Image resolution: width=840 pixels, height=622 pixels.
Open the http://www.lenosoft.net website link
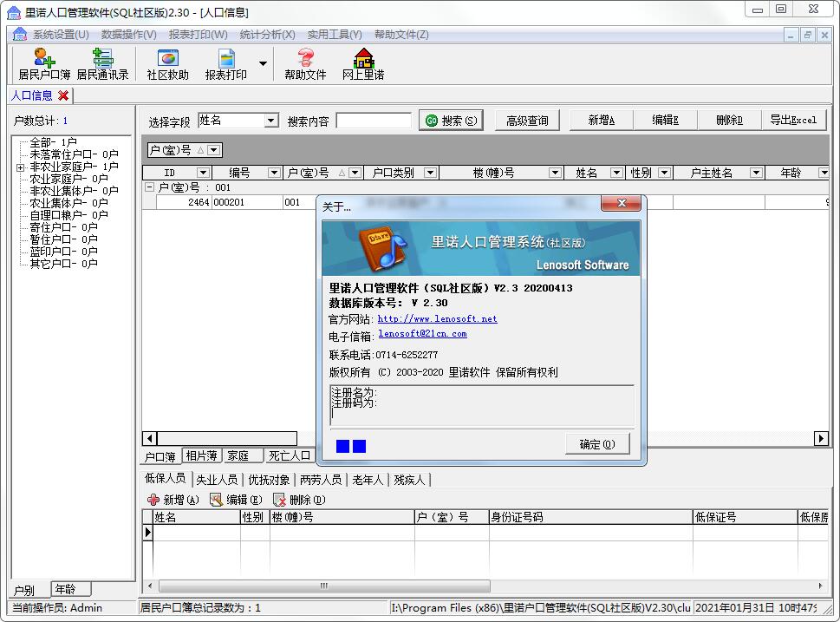(x=437, y=318)
